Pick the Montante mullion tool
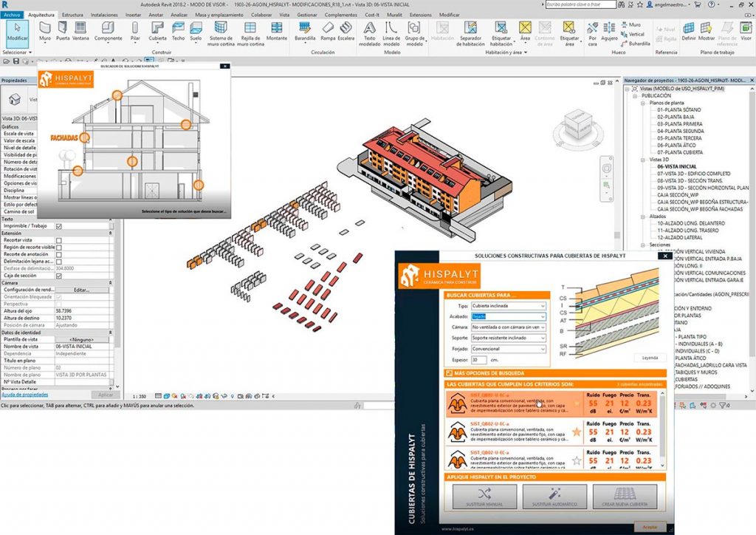Screen dimensions: 756x535 click(277, 31)
